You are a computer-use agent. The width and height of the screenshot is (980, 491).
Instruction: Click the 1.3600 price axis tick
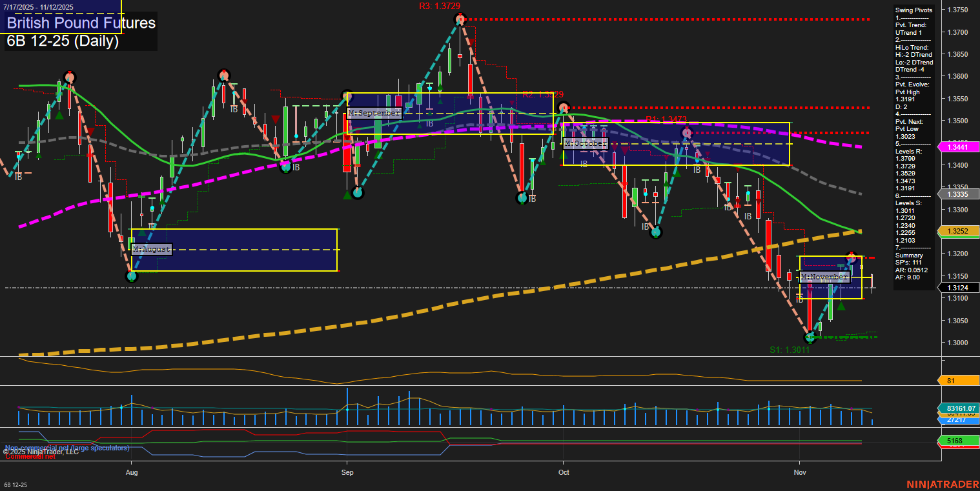[957, 77]
